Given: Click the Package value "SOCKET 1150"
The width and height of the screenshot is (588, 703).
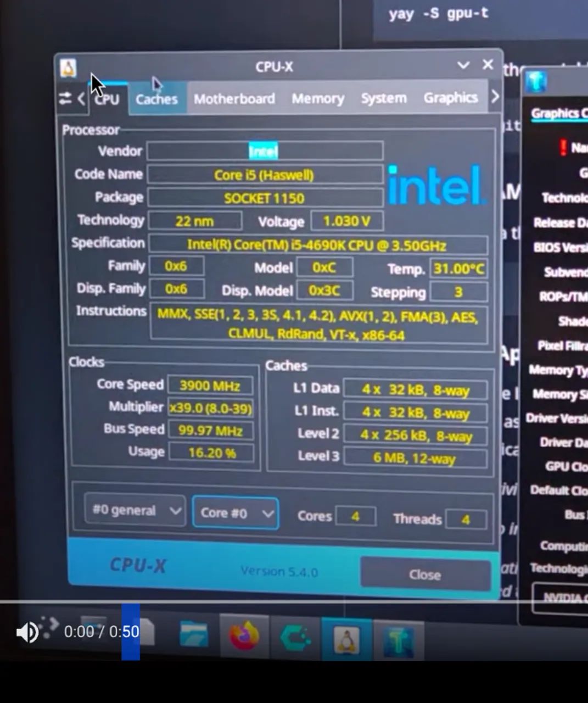Looking at the screenshot, I should pos(265,198).
